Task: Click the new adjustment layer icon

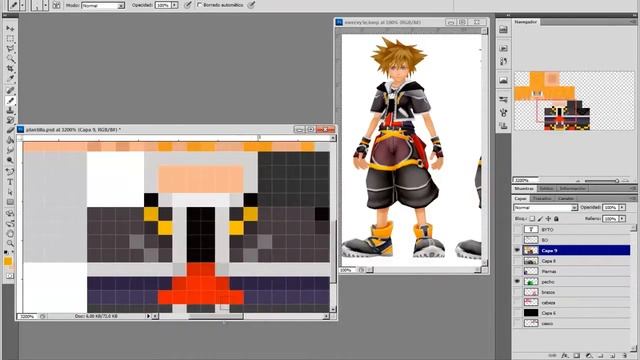Action: tap(589, 356)
